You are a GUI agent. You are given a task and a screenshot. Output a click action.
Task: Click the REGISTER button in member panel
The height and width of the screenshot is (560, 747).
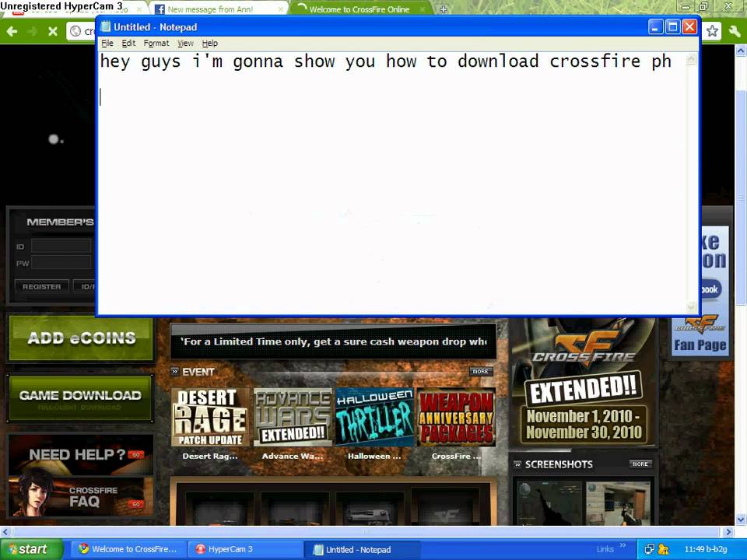point(42,287)
